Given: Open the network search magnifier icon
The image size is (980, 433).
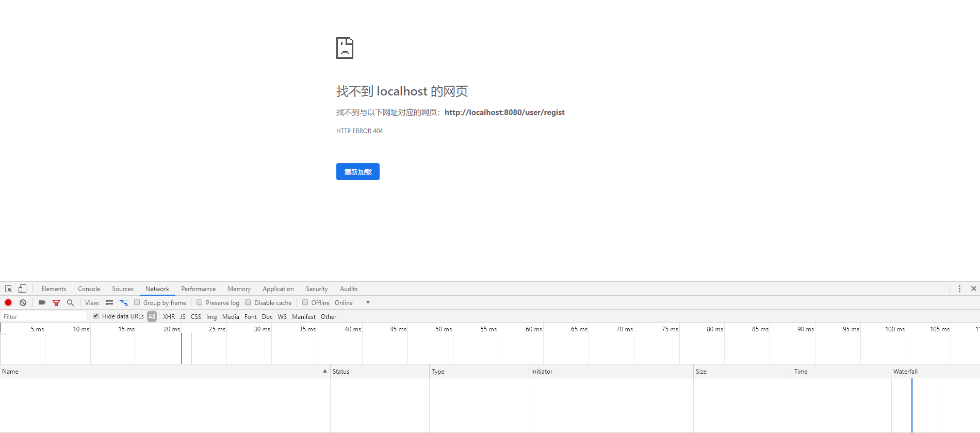Looking at the screenshot, I should pyautogui.click(x=71, y=302).
